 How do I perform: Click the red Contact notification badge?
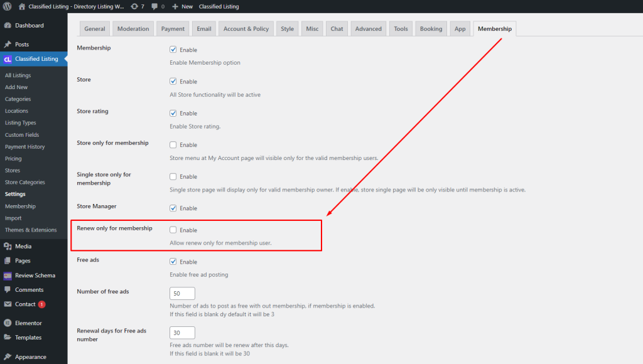pyautogui.click(x=42, y=304)
